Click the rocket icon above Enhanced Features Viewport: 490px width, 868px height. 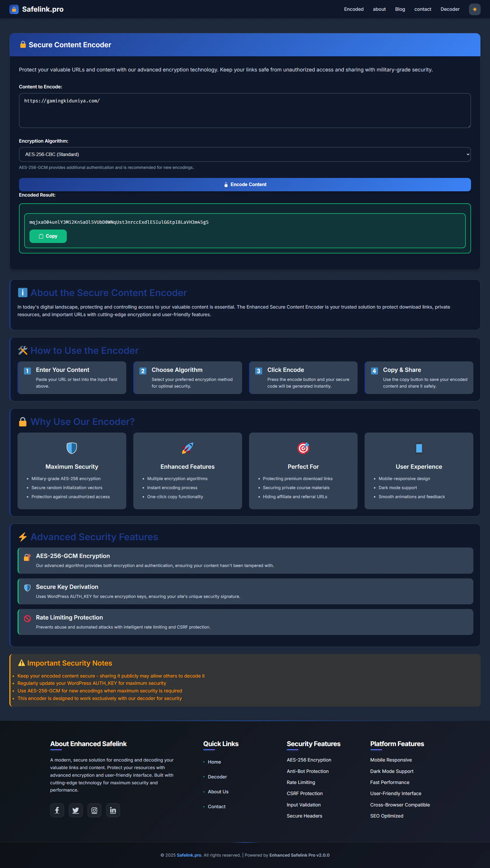pyautogui.click(x=187, y=448)
